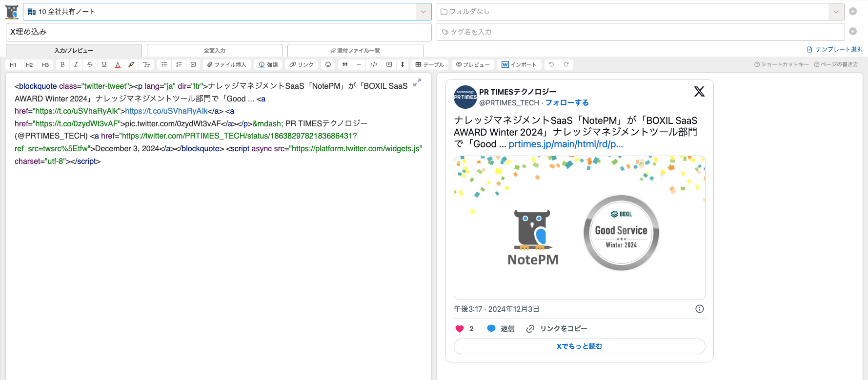
Task: Click into the タグ名を入力 tag field
Action: pos(640,32)
